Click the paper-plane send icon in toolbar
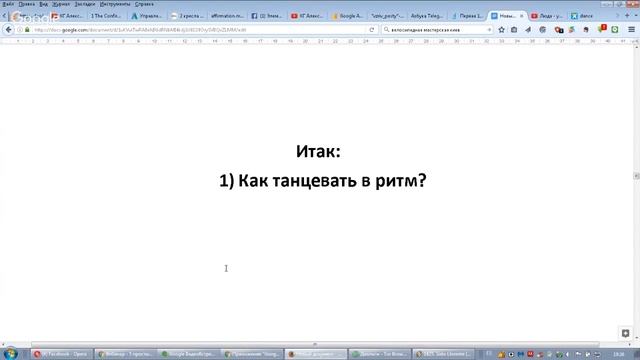 pos(528,30)
